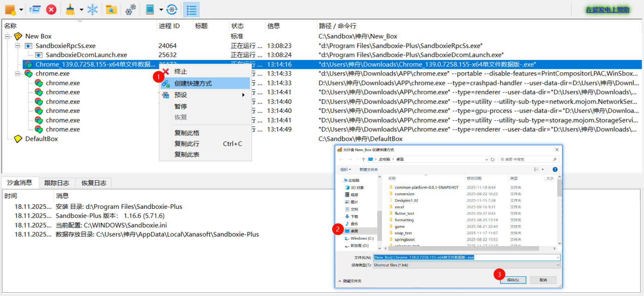Click the 文件名 input field in dialog
This screenshot has width=644, height=296.
(467, 257)
